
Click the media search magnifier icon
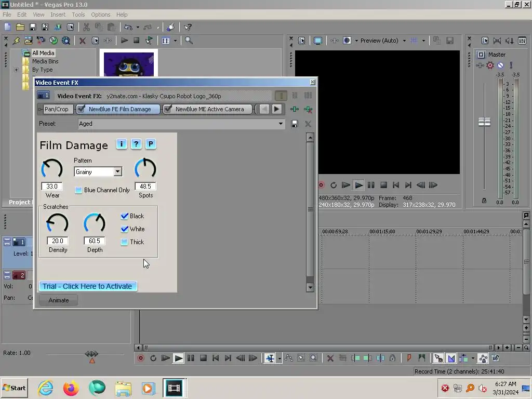[189, 41]
